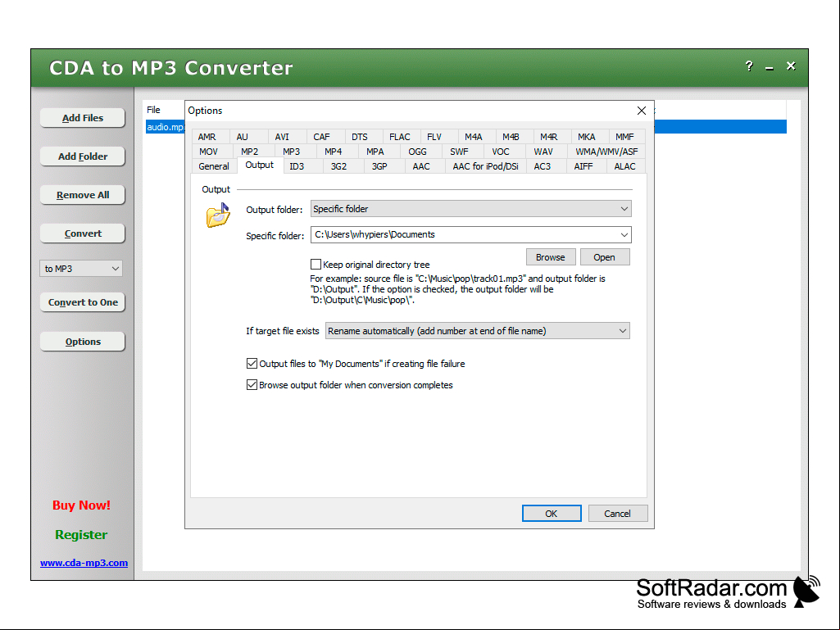Open the ALAC tab
This screenshot has height=630, width=840.
click(624, 166)
